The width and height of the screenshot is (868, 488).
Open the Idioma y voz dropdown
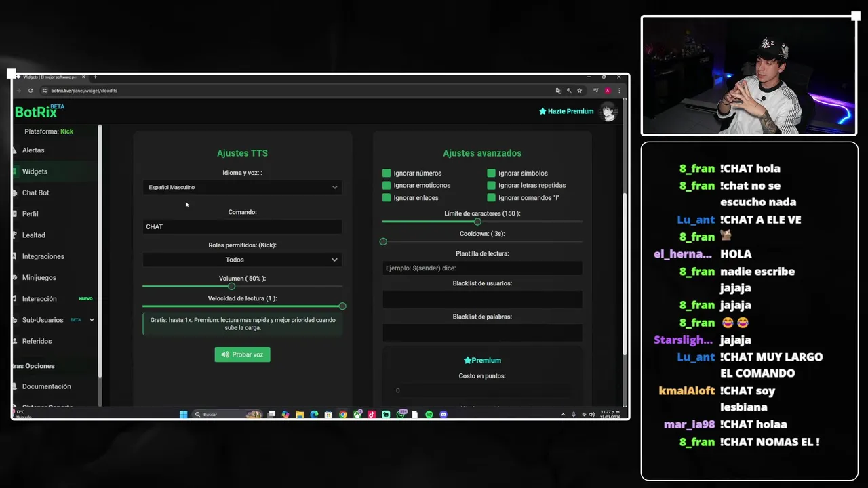click(242, 187)
